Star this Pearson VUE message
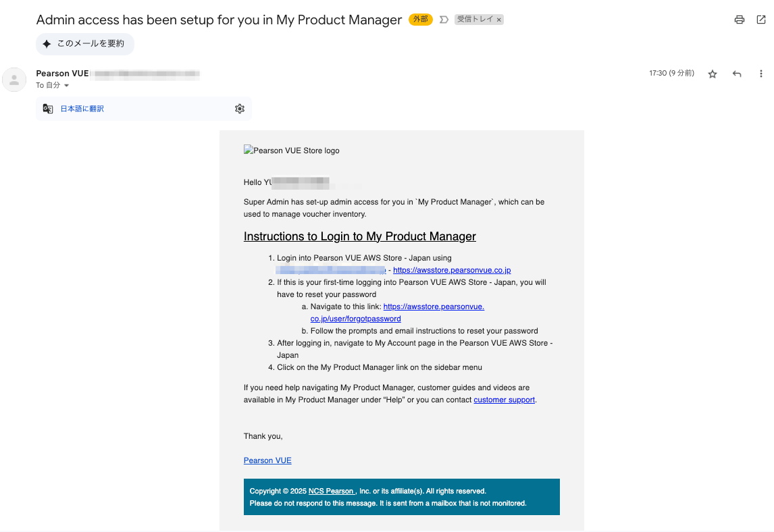The width and height of the screenshot is (774, 532). [x=713, y=74]
